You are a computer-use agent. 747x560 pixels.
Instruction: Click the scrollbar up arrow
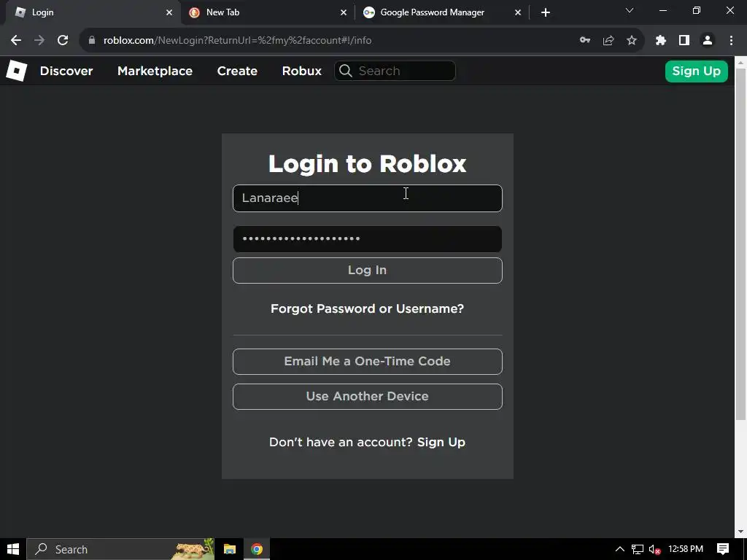(x=741, y=61)
